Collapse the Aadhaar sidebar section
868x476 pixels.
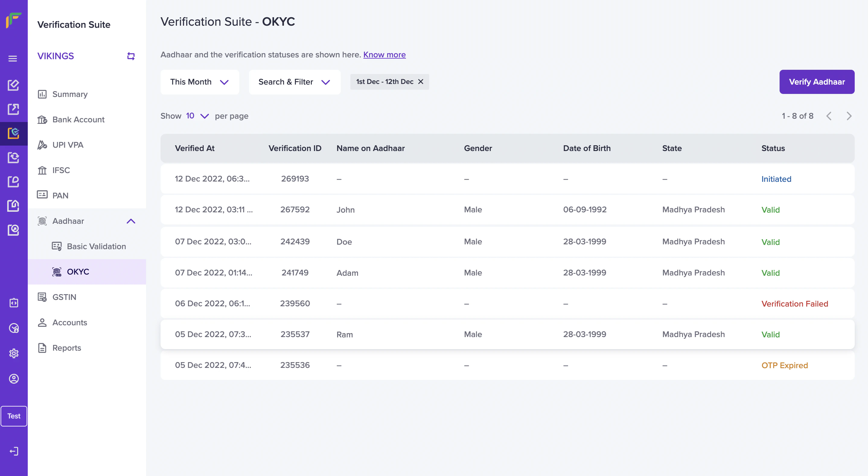click(x=131, y=221)
